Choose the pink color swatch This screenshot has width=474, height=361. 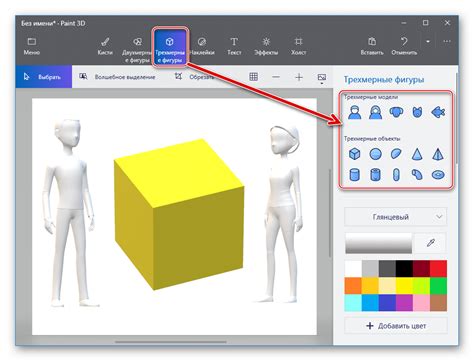(x=421, y=303)
